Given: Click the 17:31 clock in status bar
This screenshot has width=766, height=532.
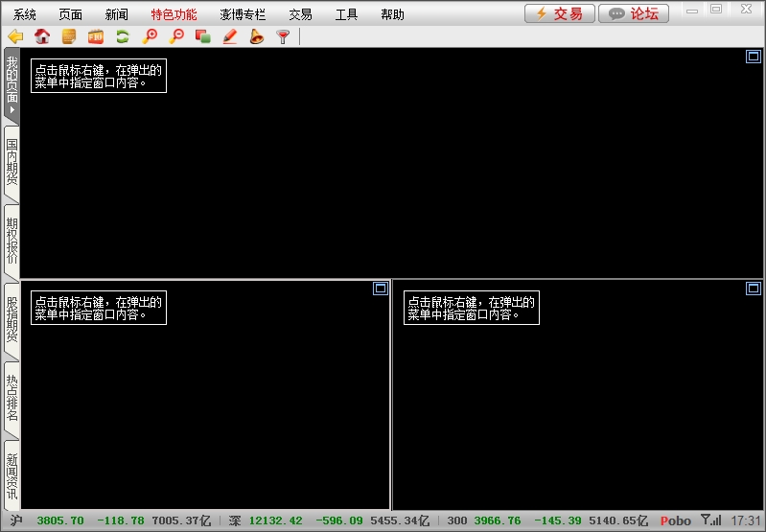Looking at the screenshot, I should tap(746, 520).
